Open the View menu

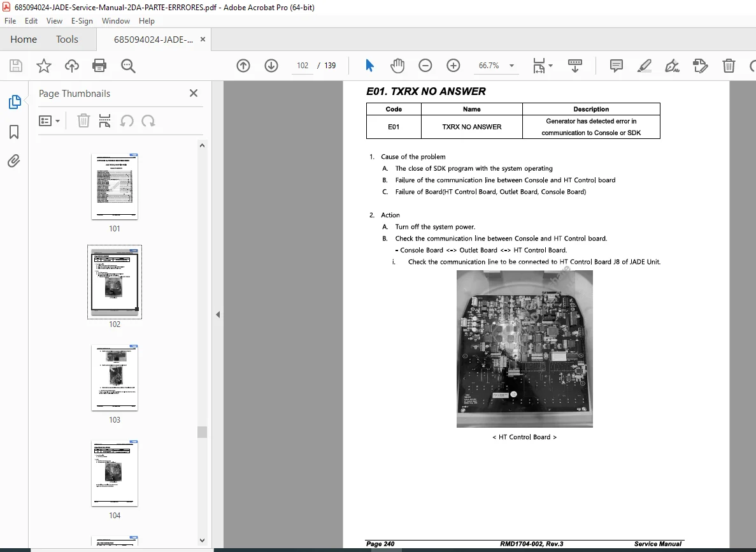[54, 21]
